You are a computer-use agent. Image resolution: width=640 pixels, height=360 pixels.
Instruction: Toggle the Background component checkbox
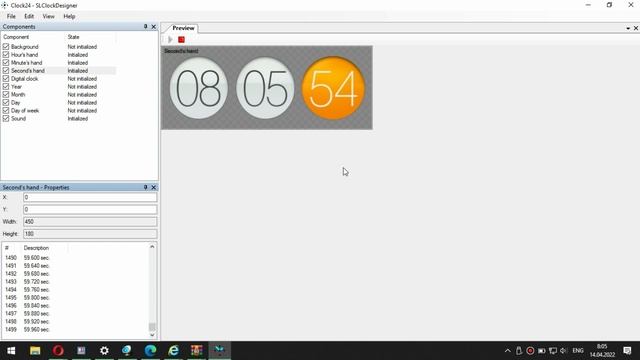pos(6,47)
